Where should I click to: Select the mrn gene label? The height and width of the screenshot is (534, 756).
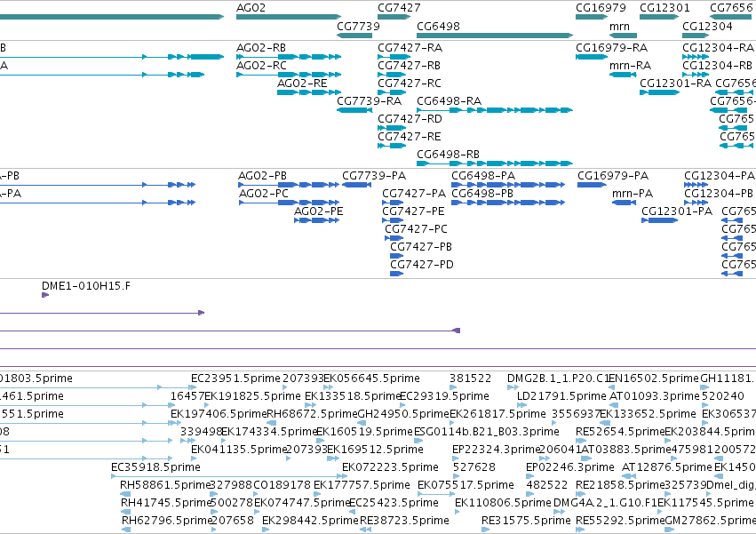pyautogui.click(x=619, y=26)
